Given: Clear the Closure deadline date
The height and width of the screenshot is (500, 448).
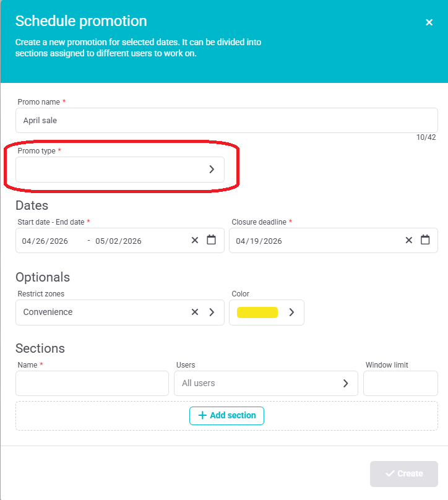Looking at the screenshot, I should pyautogui.click(x=409, y=240).
